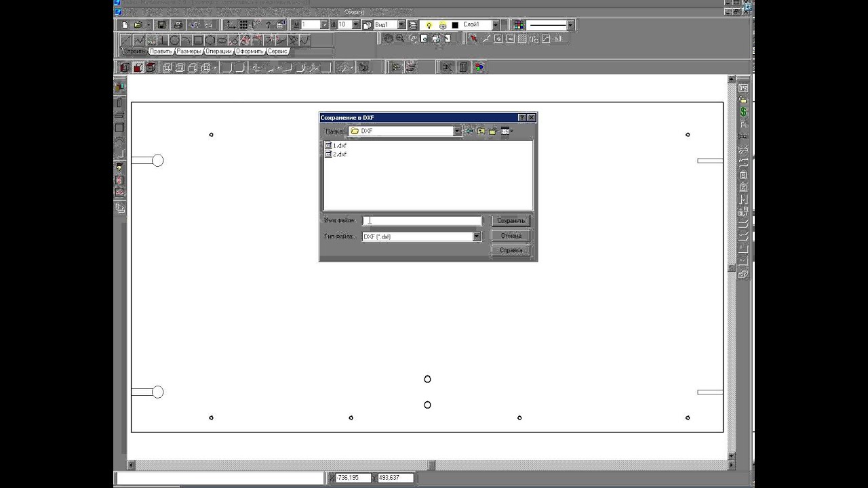The image size is (868, 488).
Task: Click the Сохранить button
Action: pos(511,220)
